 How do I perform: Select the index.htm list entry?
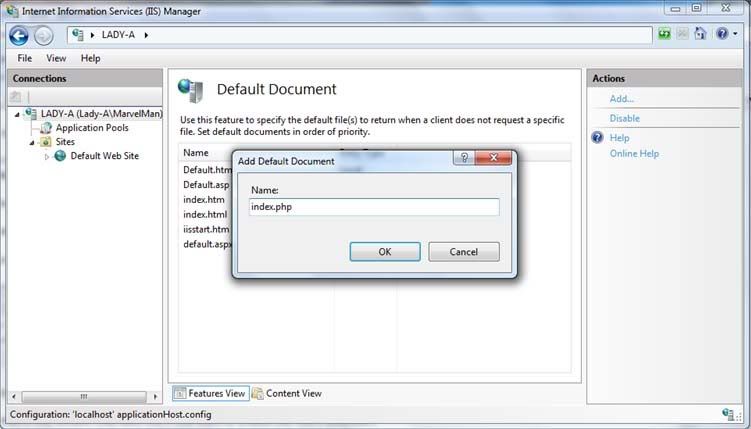click(x=204, y=199)
